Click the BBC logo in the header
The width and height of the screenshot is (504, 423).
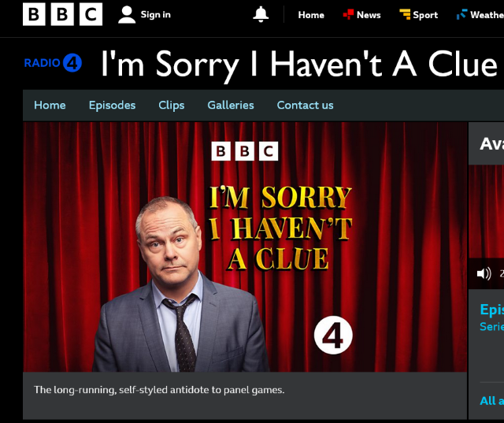click(x=62, y=14)
